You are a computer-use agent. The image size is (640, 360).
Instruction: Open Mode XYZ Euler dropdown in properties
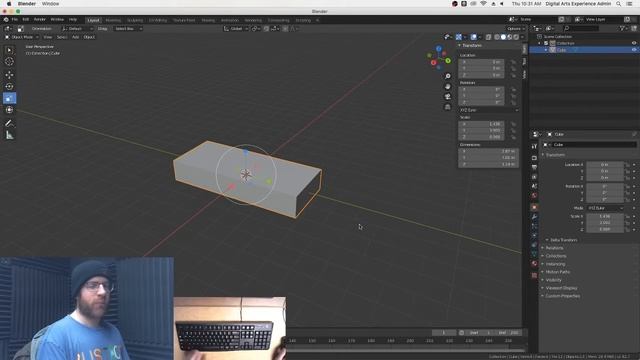606,208
